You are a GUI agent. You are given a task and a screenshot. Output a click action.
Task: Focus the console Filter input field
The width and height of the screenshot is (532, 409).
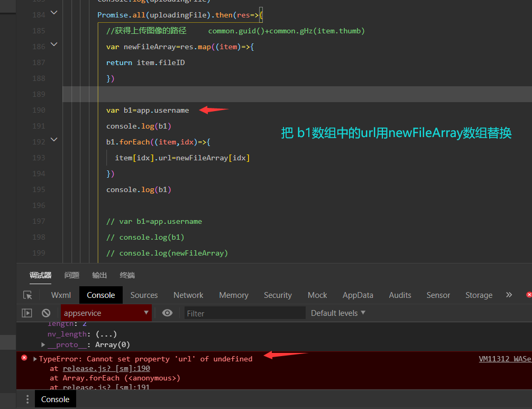[x=245, y=313]
